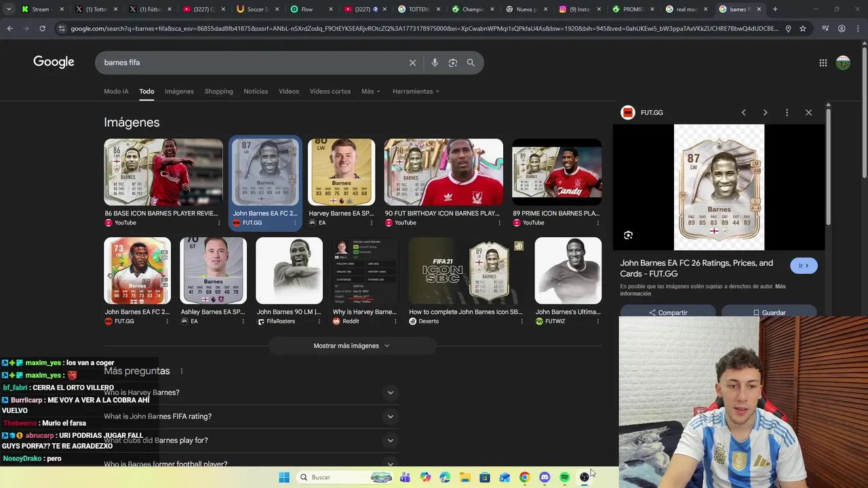Go to previous image in FUT.GG panel
This screenshot has height=488, width=868.
point(743,113)
